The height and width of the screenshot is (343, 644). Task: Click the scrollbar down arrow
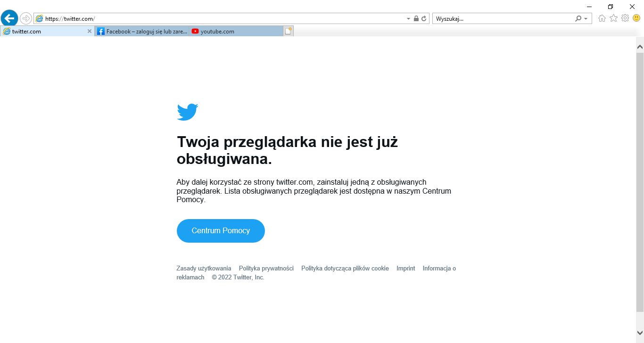pyautogui.click(x=640, y=334)
